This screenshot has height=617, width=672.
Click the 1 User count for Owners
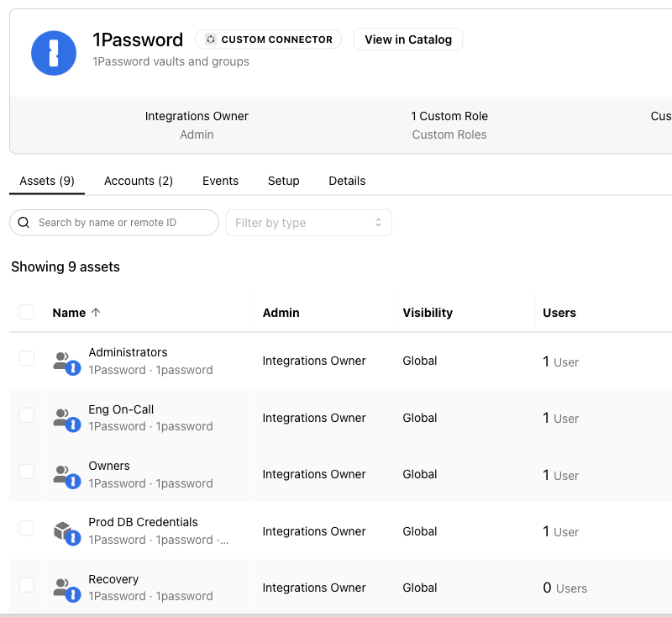point(560,475)
